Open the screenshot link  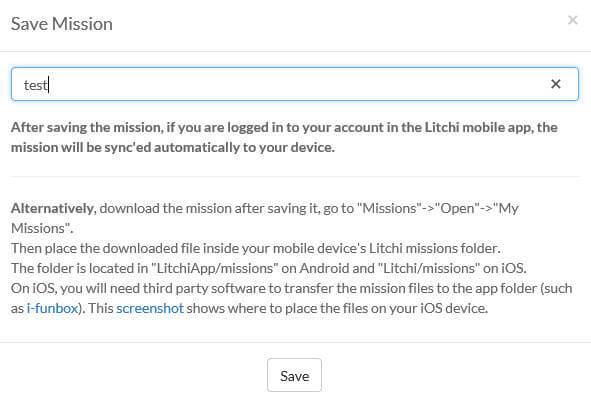(150, 308)
